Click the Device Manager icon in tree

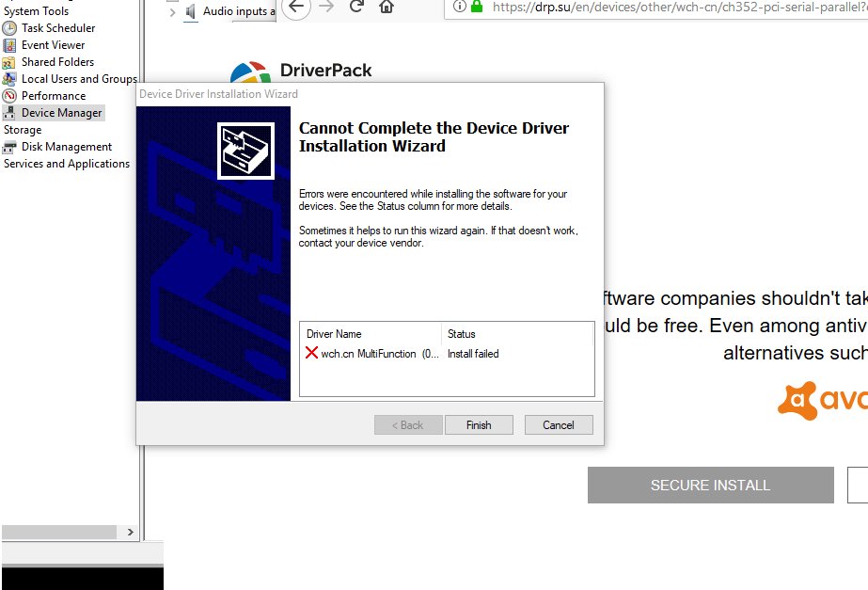click(9, 113)
